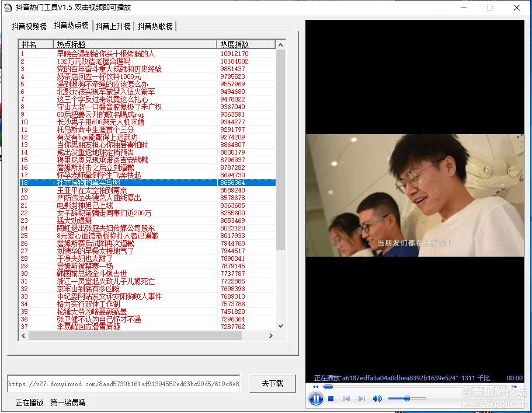Select row 怀孕老师晕倒学生飞奔扶起

147,175
